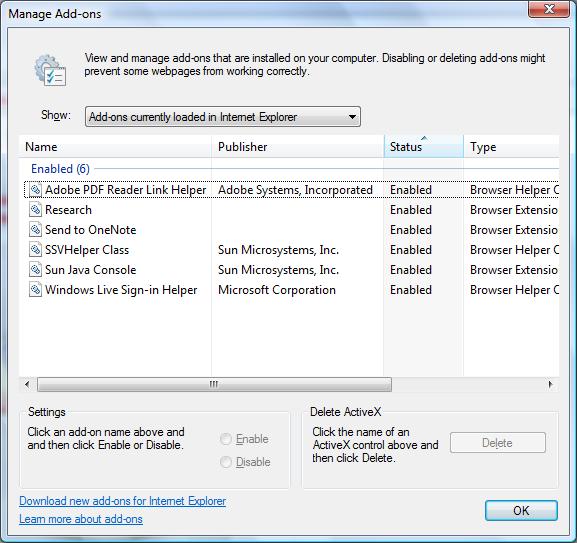Image resolution: width=577 pixels, height=543 pixels.
Task: Open the Show add-ons dropdown
Action: (223, 117)
